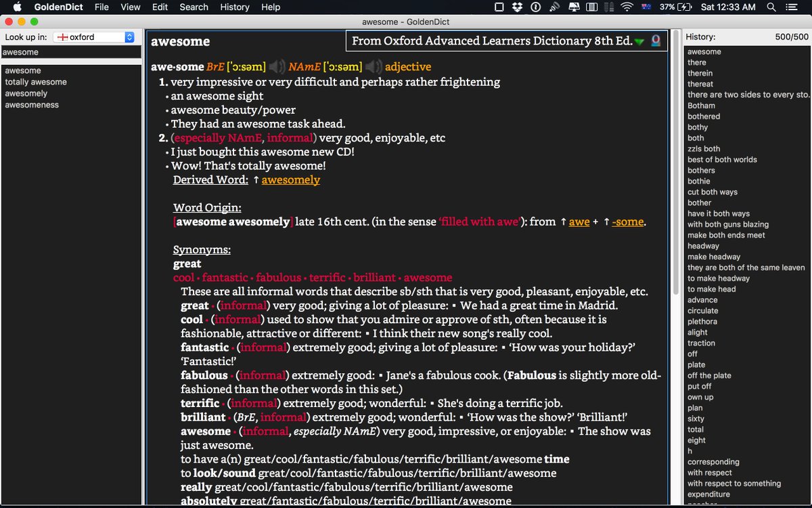Open 'expenditure' from the history pane
The width and height of the screenshot is (812, 508).
[x=708, y=494]
